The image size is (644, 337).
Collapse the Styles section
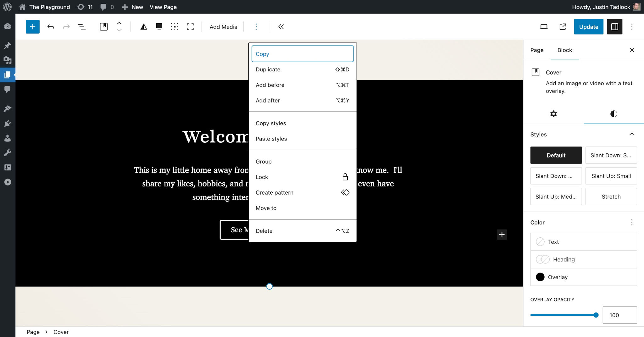tap(632, 134)
